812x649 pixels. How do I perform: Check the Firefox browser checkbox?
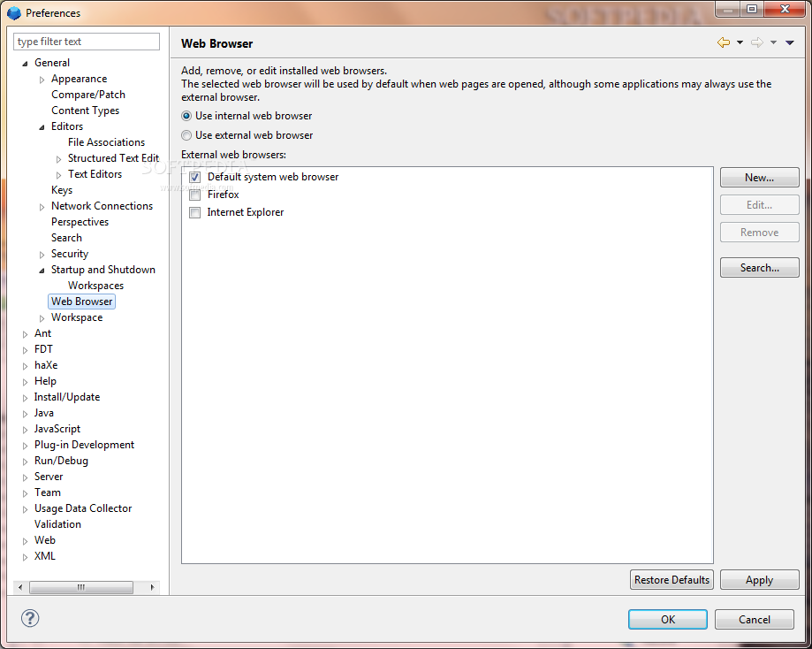194,195
